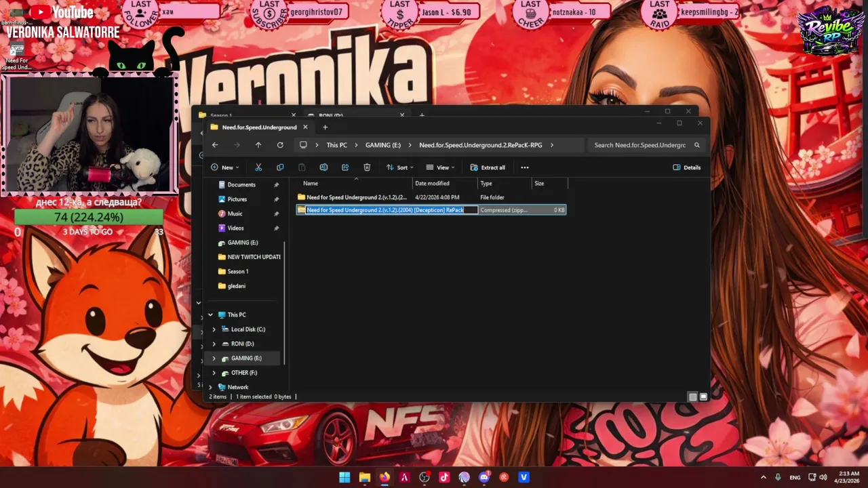868x488 pixels.
Task: Open Documents in Quick access
Action: pyautogui.click(x=241, y=184)
